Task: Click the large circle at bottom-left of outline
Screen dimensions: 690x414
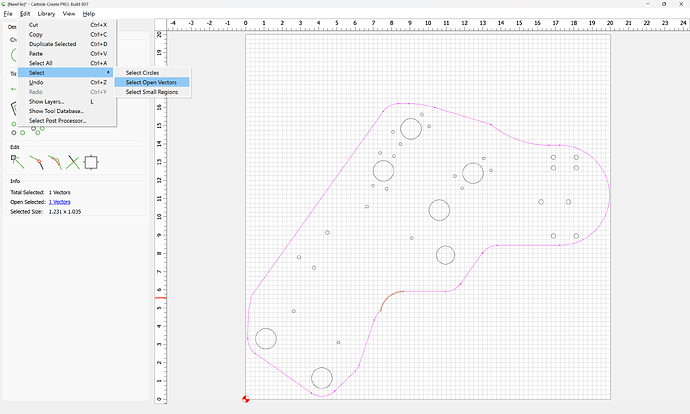Action: pos(266,339)
